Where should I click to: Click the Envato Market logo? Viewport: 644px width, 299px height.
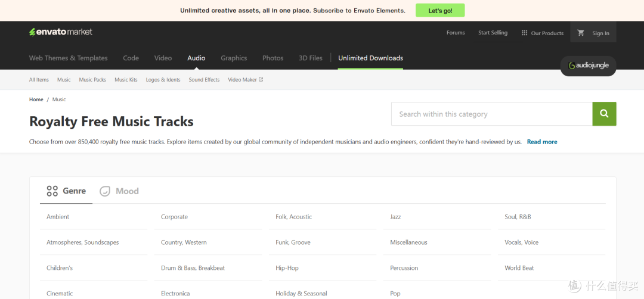coord(61,32)
